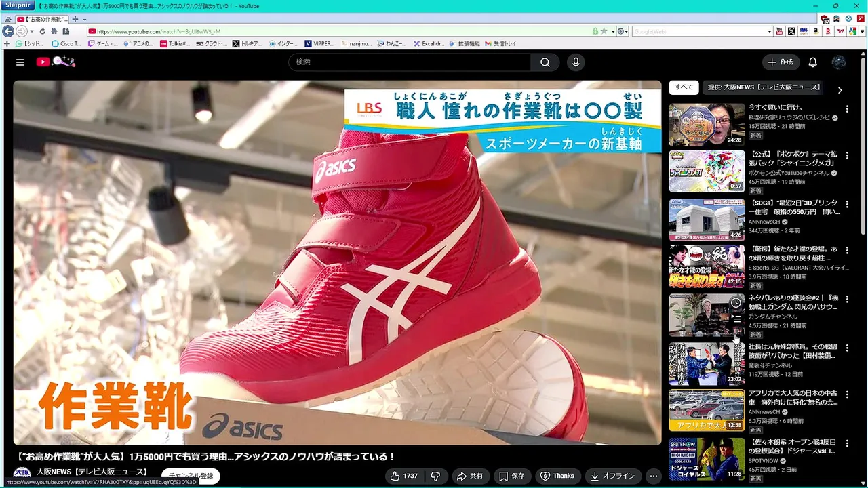Open more actions ellipsis below video
Screen dimensions: 868x488
[x=654, y=476]
